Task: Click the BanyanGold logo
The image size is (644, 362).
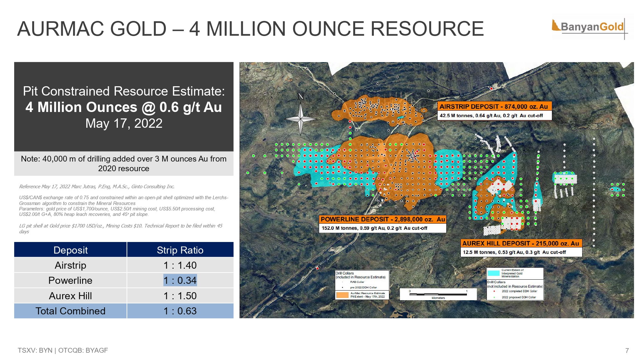Action: coord(592,27)
